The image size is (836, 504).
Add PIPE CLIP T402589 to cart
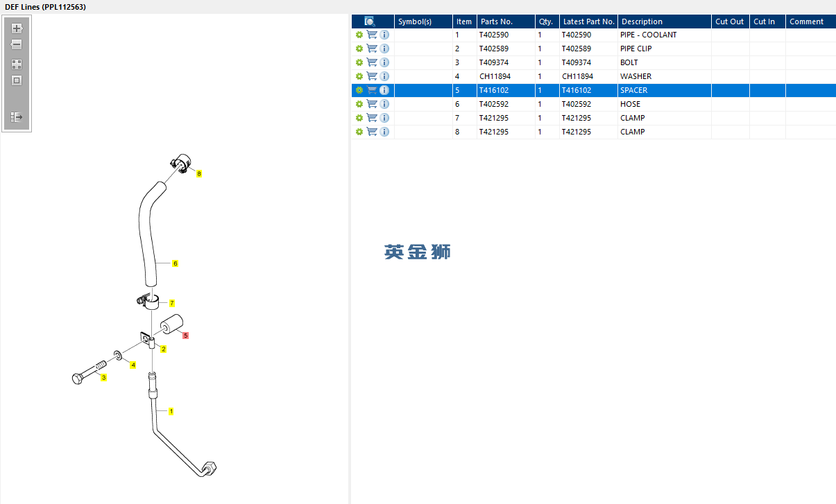click(x=372, y=49)
